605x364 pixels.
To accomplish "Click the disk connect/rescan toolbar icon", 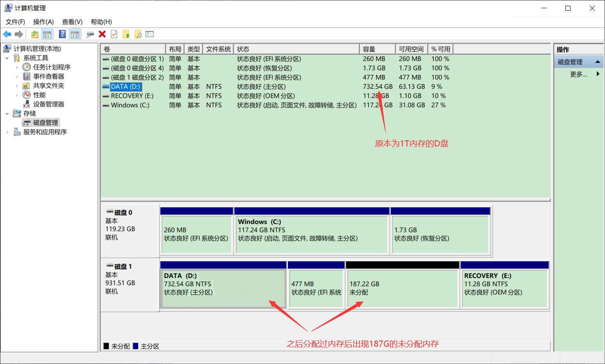I will [x=90, y=35].
